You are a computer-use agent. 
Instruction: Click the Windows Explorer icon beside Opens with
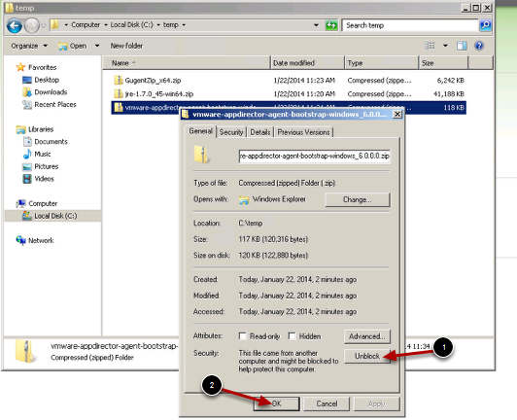point(244,200)
